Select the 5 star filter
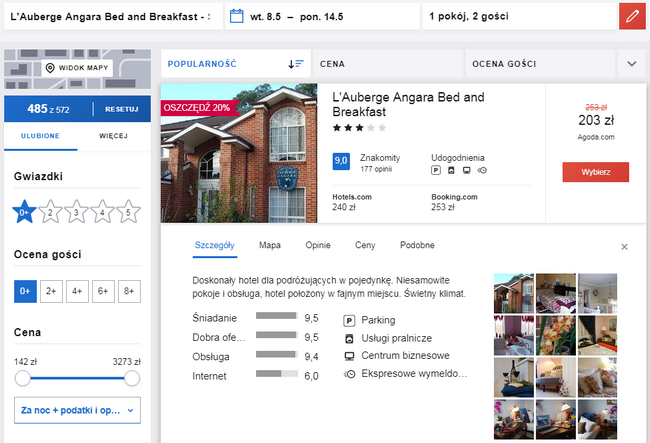Screen dimensions: 650x443 click(x=128, y=212)
